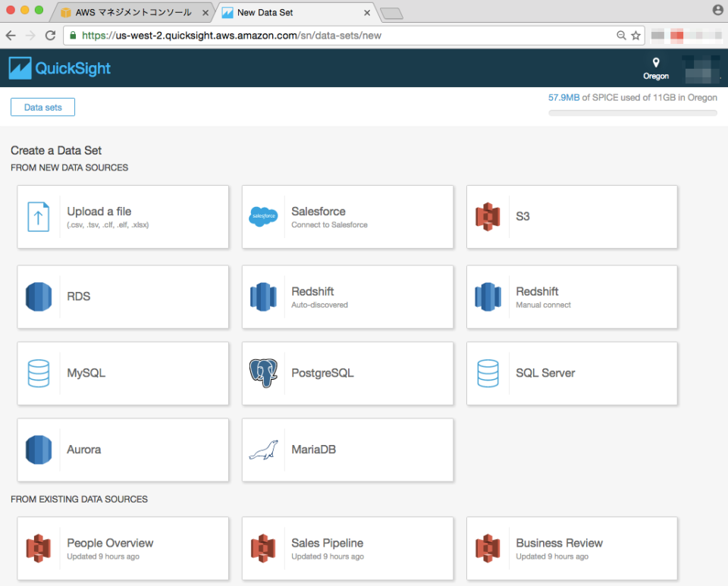Select the RDS database icon
This screenshot has width=728, height=586.
click(x=38, y=296)
